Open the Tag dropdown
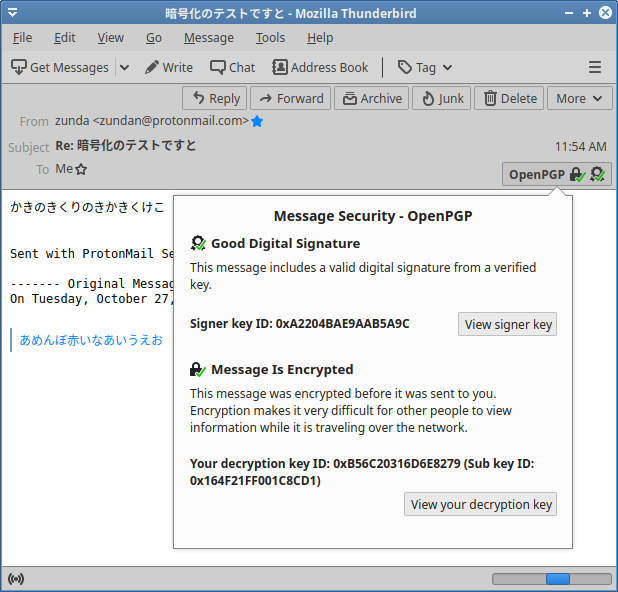 (x=425, y=67)
